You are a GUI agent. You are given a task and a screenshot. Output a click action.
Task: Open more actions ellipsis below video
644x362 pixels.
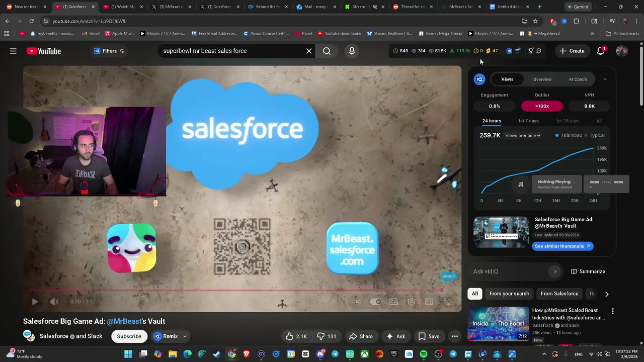[454, 336]
